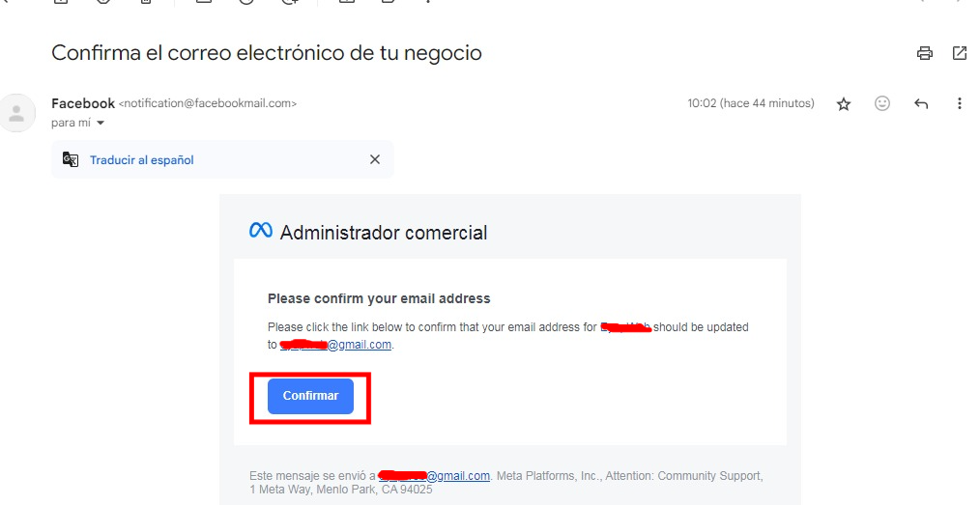Open the gmail.com address link in body text

359,345
